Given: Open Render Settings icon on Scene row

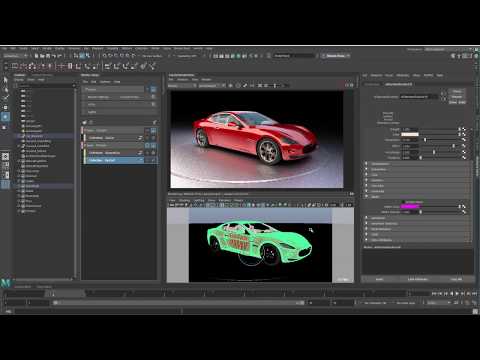Looking at the screenshot, I should 153,89.
